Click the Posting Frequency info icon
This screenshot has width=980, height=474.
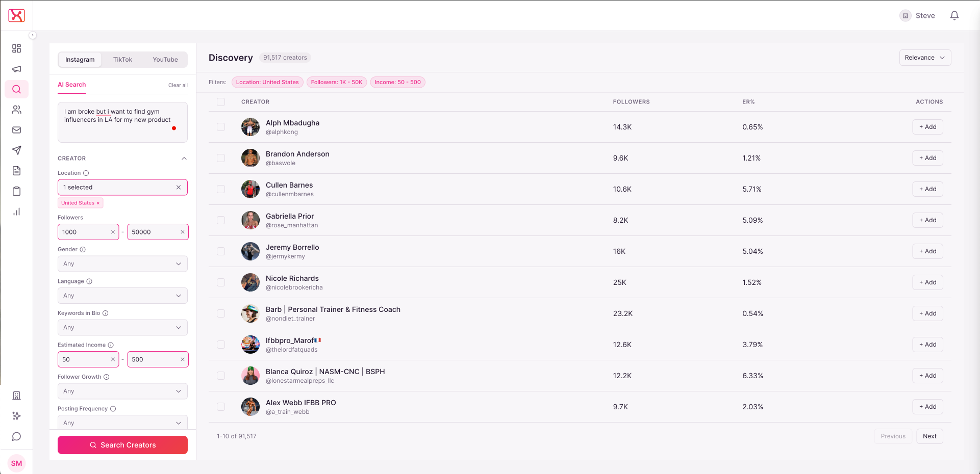click(x=113, y=409)
